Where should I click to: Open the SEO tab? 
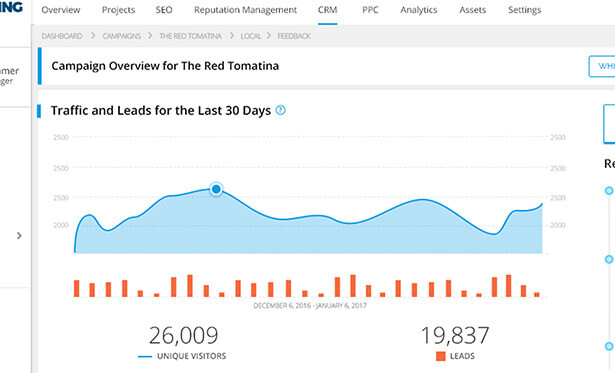point(164,10)
